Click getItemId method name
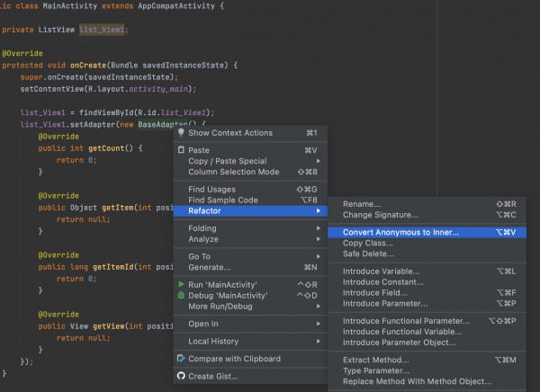Viewport: 540px width, 392px height. [113, 267]
